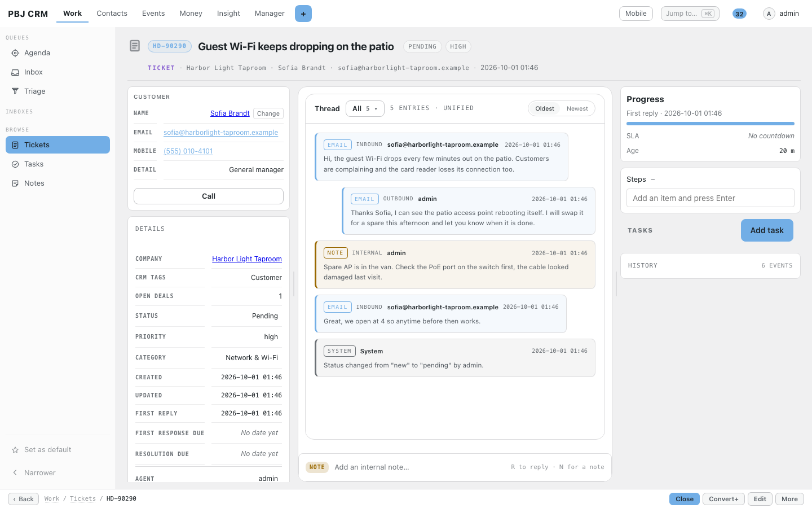Sort thread by Newest first
Screen dimensions: 812x508
click(x=577, y=108)
